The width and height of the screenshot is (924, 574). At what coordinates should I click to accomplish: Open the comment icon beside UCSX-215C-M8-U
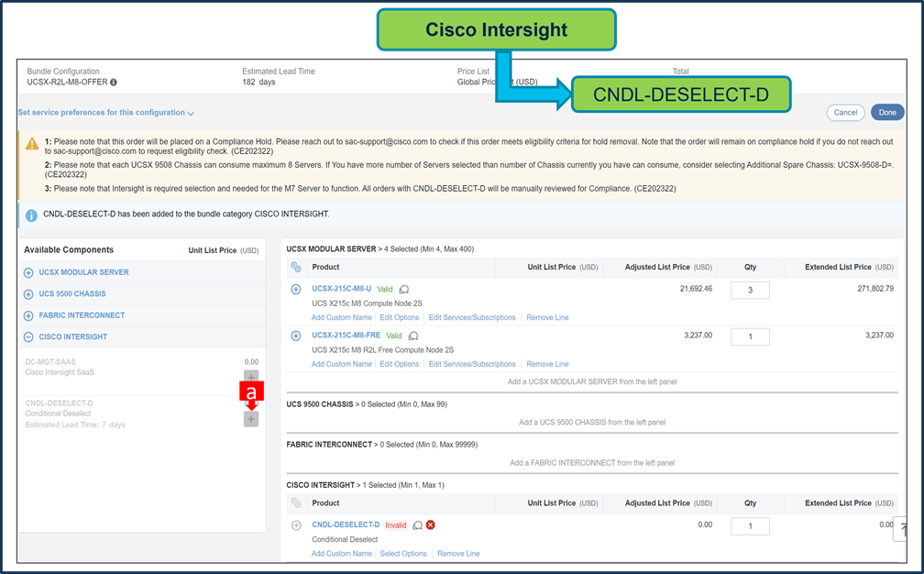pos(404,290)
